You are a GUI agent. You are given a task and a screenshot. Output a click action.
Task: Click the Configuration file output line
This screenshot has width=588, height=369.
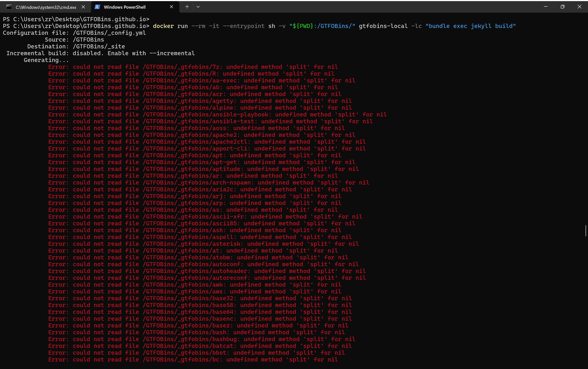click(74, 33)
